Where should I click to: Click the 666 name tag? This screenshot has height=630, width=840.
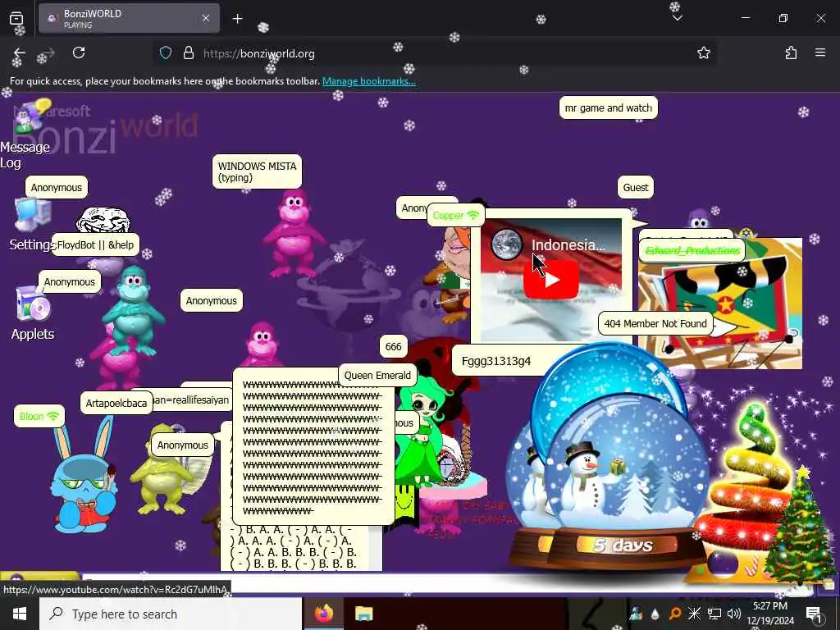click(393, 347)
